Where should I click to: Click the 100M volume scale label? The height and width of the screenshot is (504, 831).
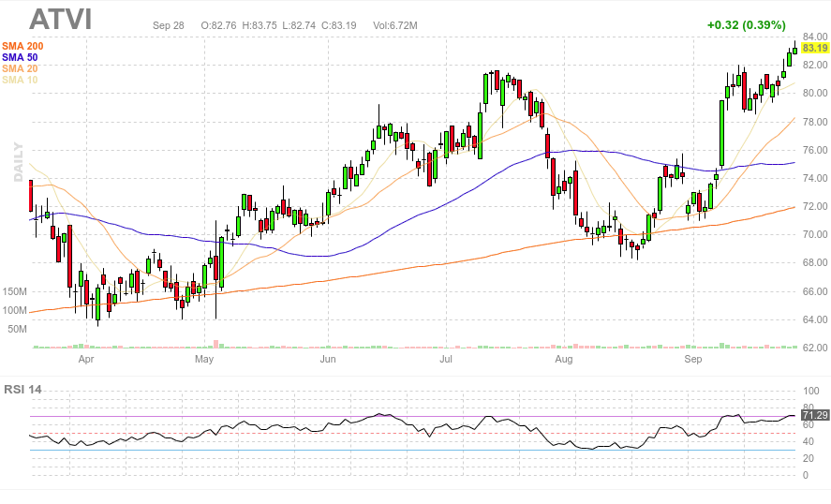click(14, 311)
